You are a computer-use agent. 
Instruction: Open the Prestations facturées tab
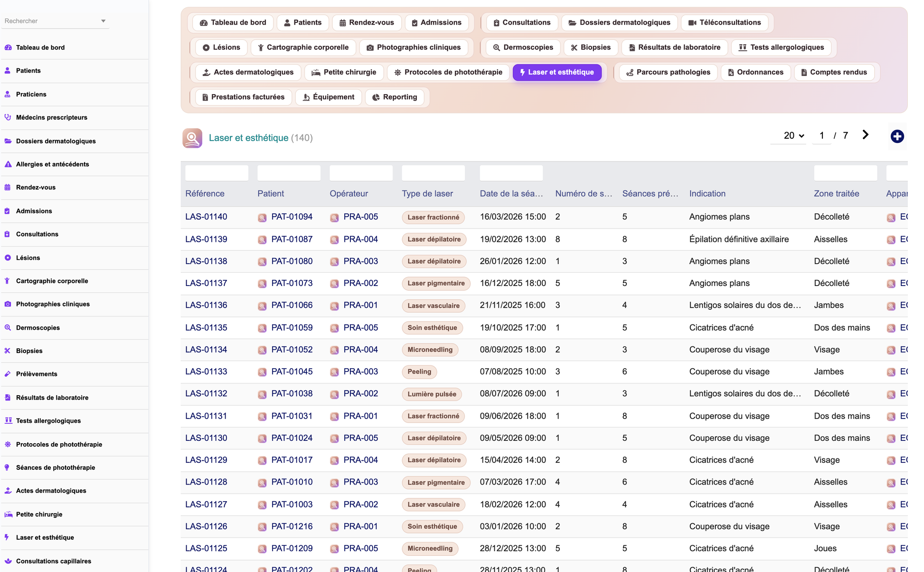(243, 97)
